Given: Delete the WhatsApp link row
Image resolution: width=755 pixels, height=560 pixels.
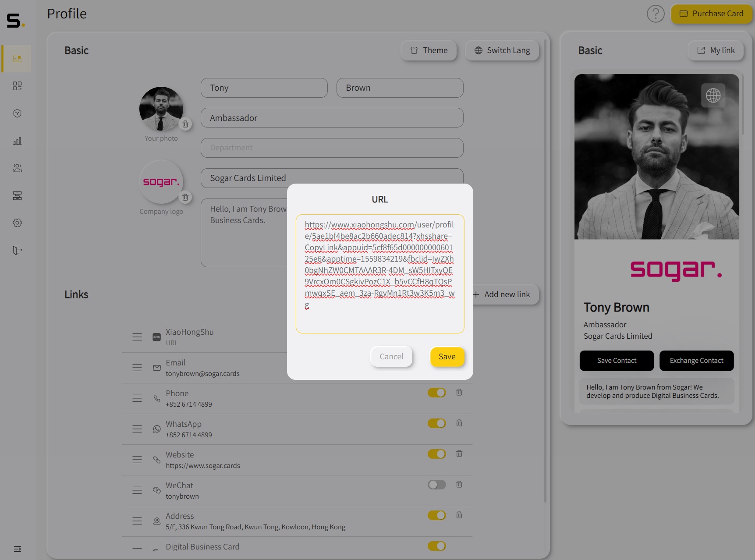Looking at the screenshot, I should (x=459, y=423).
